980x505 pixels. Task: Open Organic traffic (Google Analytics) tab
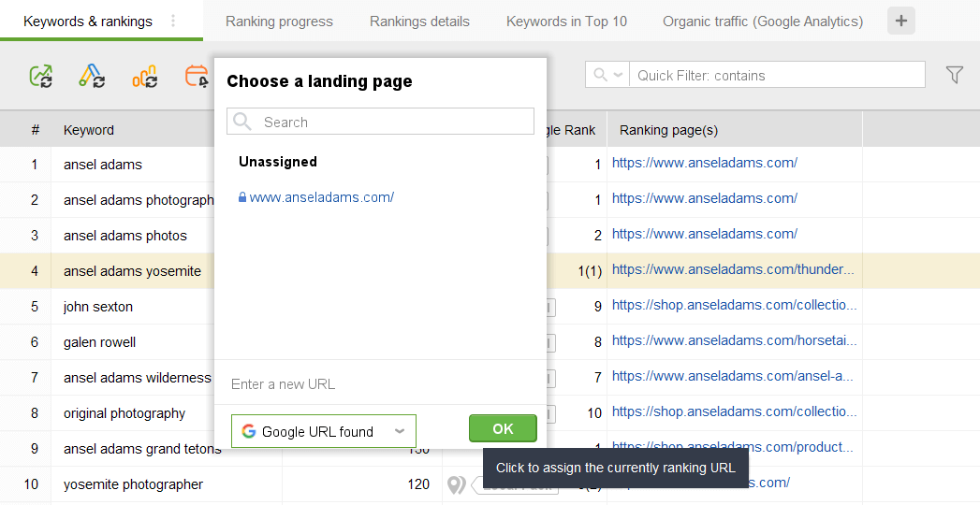pyautogui.click(x=763, y=22)
